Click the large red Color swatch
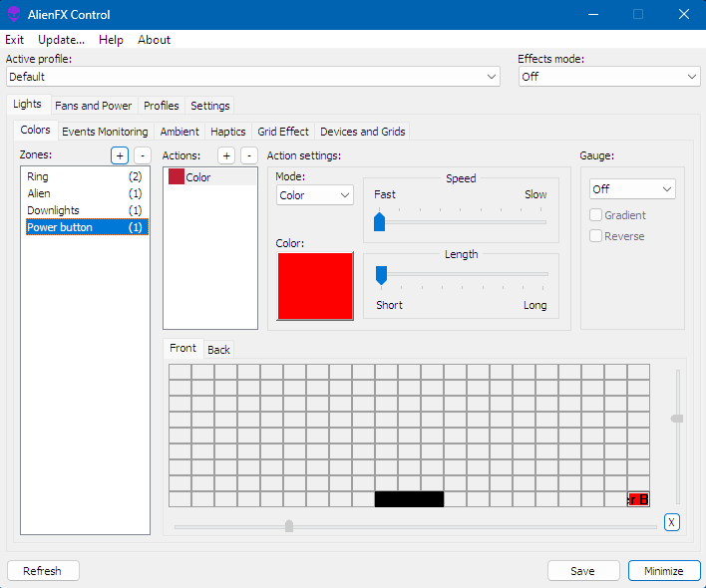The height and width of the screenshot is (588, 706). click(315, 286)
